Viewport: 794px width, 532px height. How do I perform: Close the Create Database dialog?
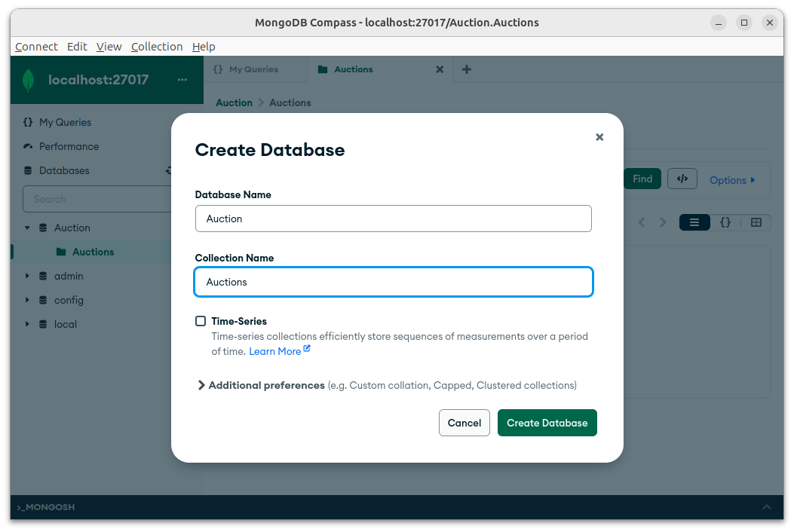pos(599,137)
